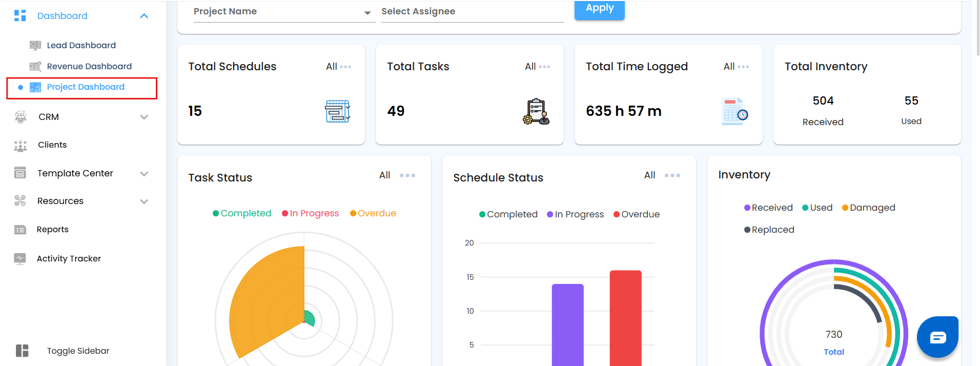The image size is (980, 366).
Task: Click the Resources icon
Action: [20, 200]
